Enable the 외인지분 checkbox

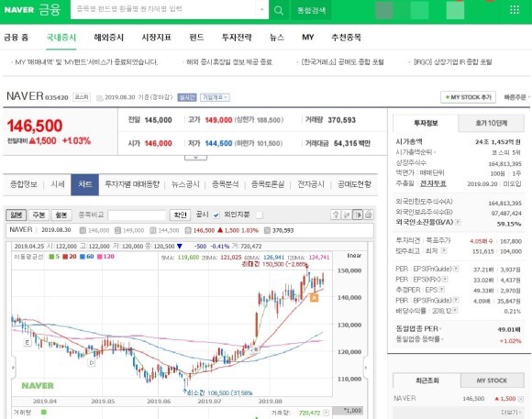(x=260, y=215)
